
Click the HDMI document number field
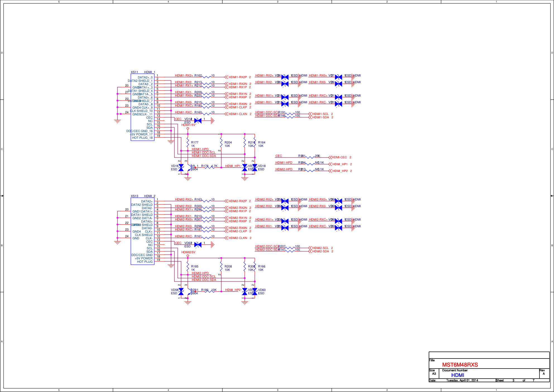coord(458,375)
